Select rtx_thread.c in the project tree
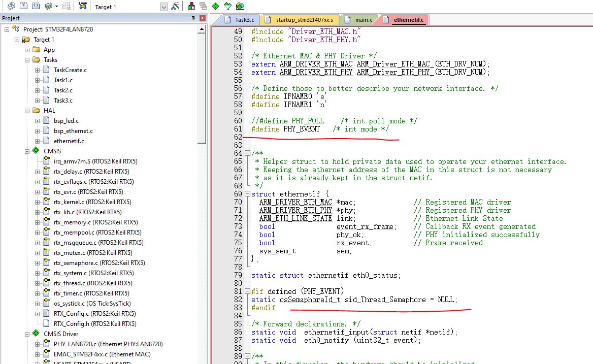Viewport: 593px width, 364px height. (93, 283)
